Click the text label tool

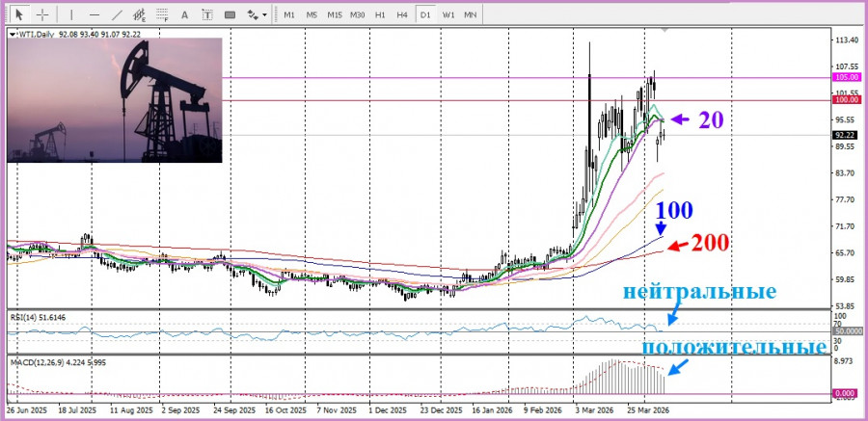pos(209,14)
